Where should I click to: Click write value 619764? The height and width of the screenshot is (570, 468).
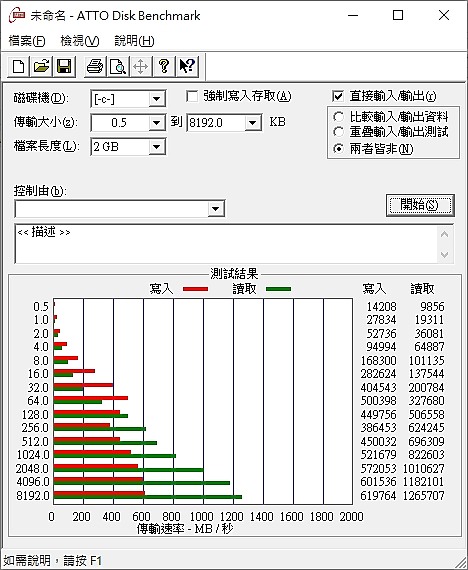pos(378,495)
